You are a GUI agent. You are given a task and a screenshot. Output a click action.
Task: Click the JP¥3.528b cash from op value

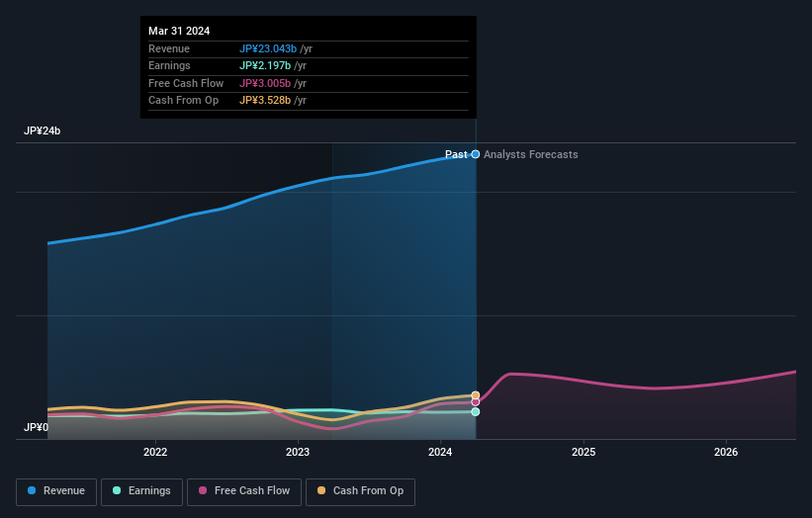[265, 101]
